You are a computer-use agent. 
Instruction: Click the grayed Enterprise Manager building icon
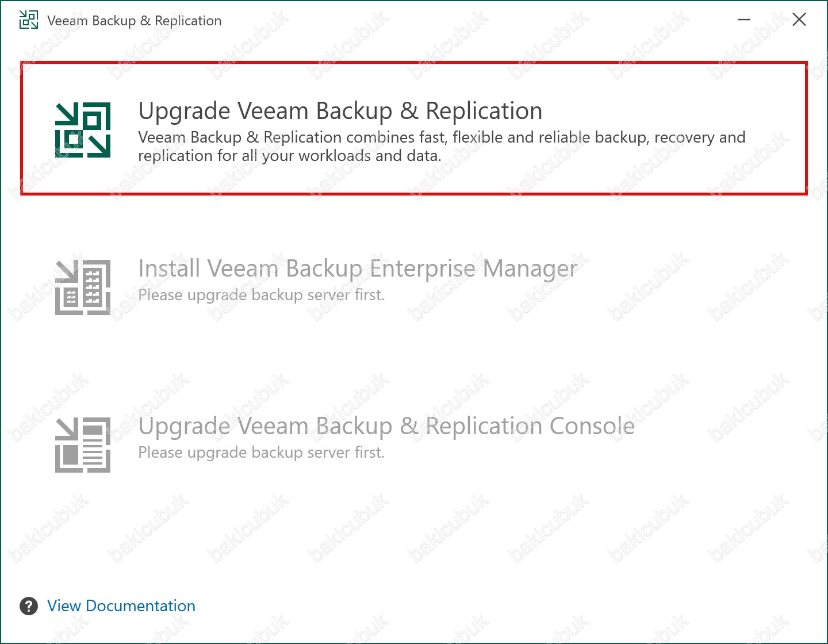point(83,287)
